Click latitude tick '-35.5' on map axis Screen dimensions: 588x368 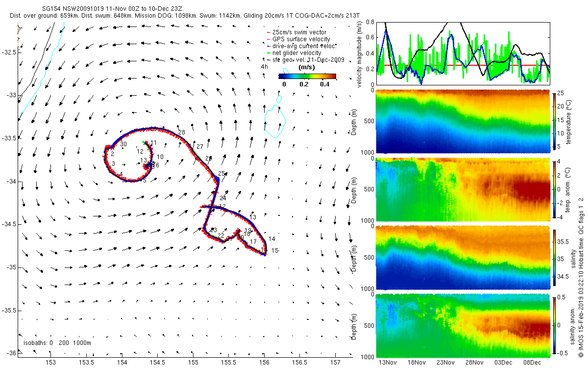pyautogui.click(x=9, y=311)
